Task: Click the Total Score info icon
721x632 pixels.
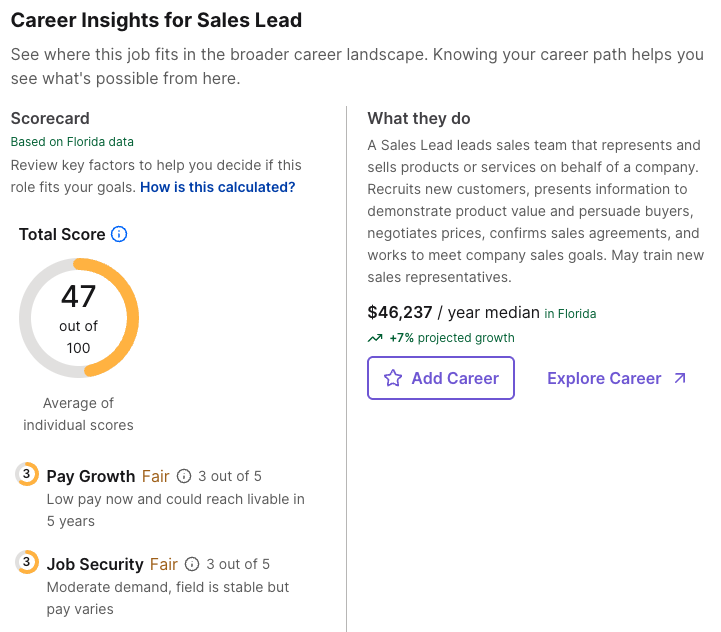Action: click(119, 234)
